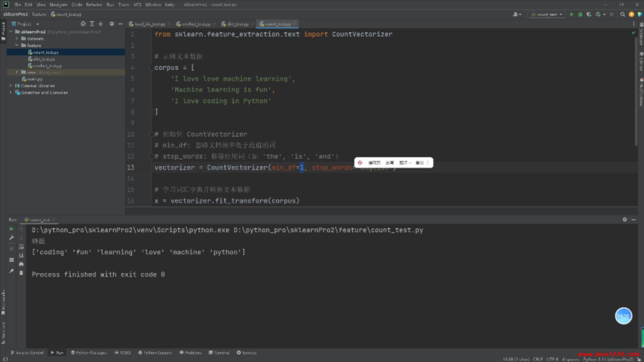Switch to dict_test.py editor tab
Viewport: 644px width, 362px height.
[x=237, y=24]
